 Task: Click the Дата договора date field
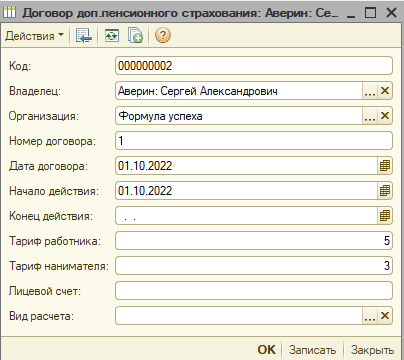(246, 166)
